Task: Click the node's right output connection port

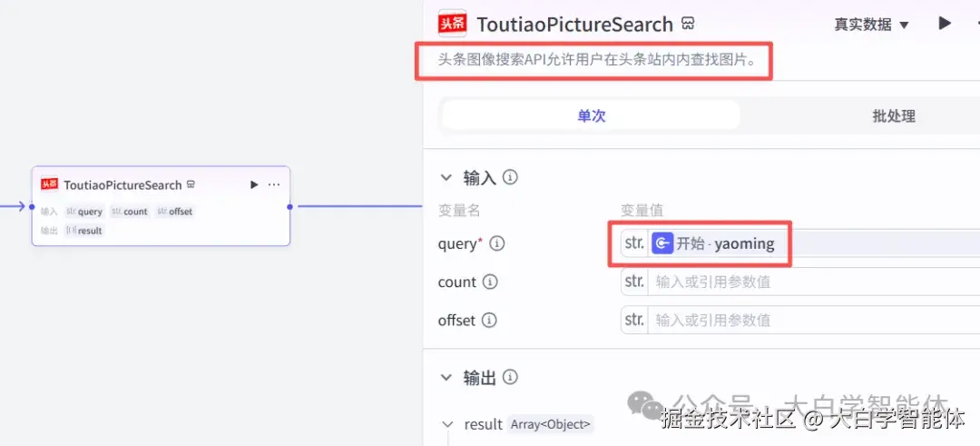Action: tap(290, 206)
